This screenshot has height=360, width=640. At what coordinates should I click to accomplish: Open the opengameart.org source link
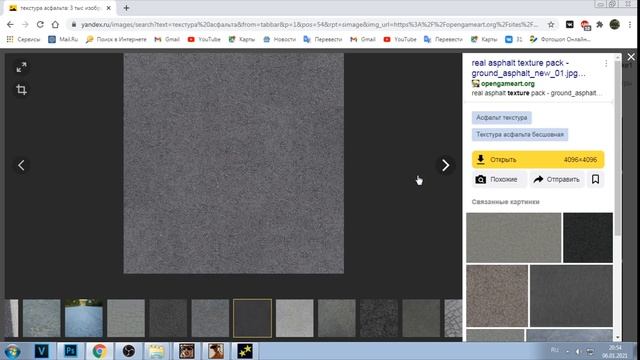coord(507,84)
